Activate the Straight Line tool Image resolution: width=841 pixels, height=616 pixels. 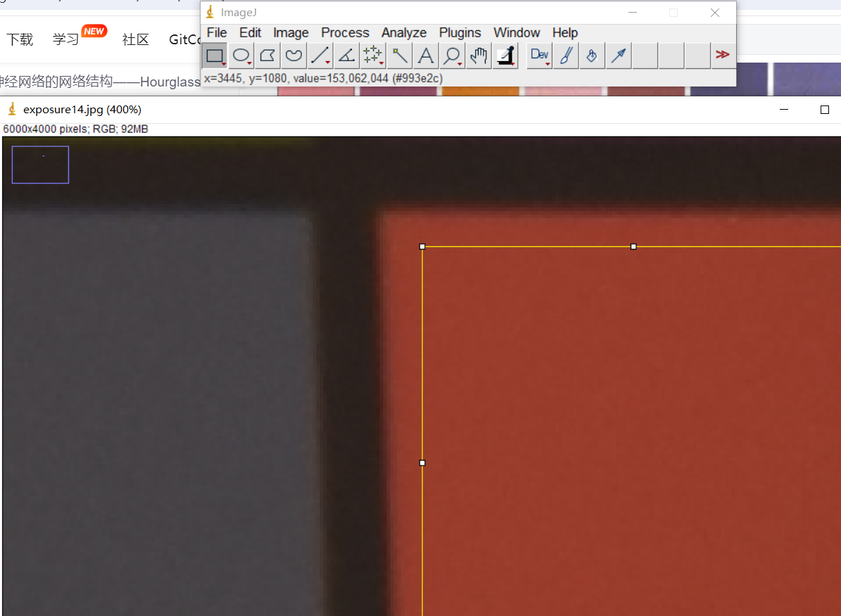320,56
